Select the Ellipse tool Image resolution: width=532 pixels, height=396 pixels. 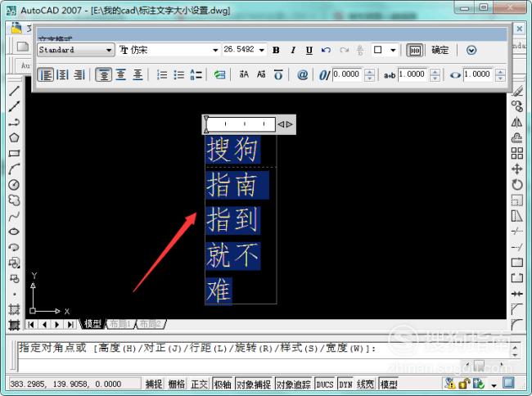coord(14,232)
